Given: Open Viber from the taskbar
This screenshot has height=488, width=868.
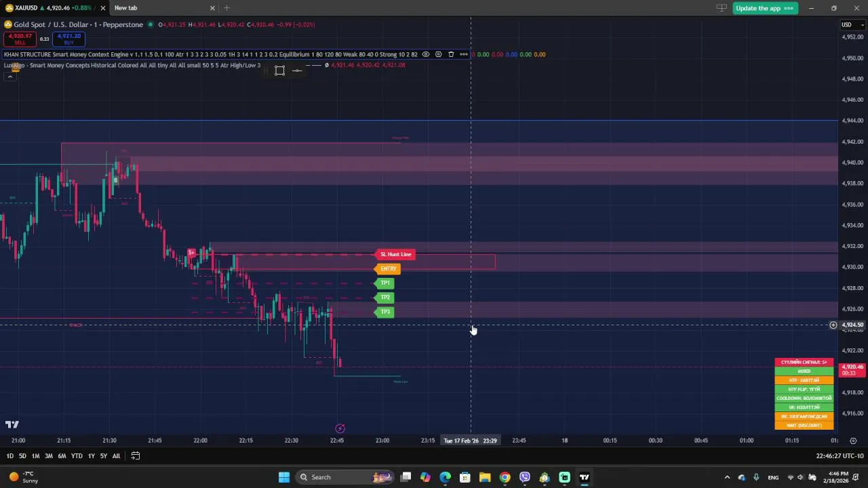Looking at the screenshot, I should [x=524, y=477].
